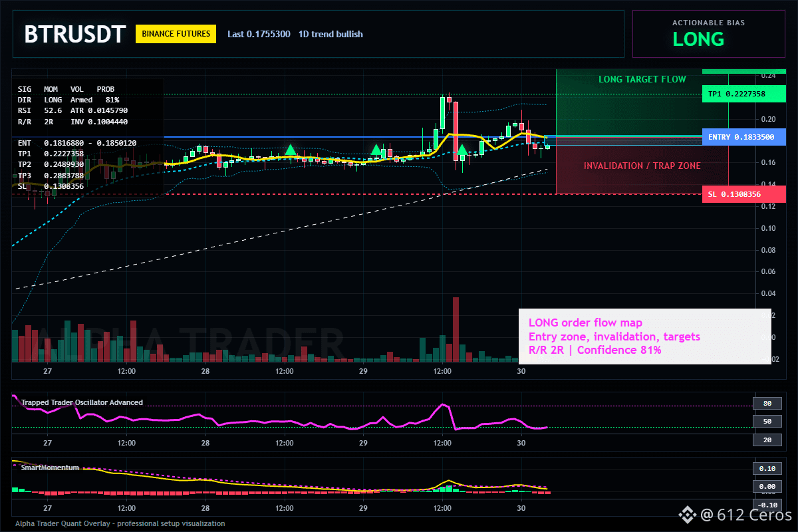Screen dimensions: 798x532
Task: Click the 0.10 price axis label on main chart
Action: [x=769, y=228]
